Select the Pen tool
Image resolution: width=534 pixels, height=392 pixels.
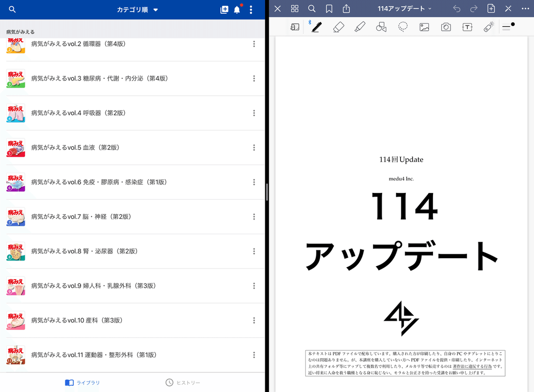point(316,27)
